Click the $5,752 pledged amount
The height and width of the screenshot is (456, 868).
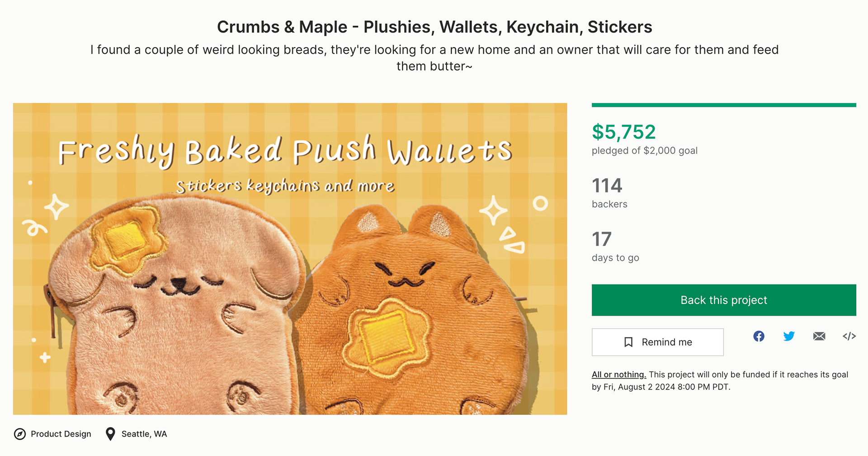pyautogui.click(x=624, y=132)
